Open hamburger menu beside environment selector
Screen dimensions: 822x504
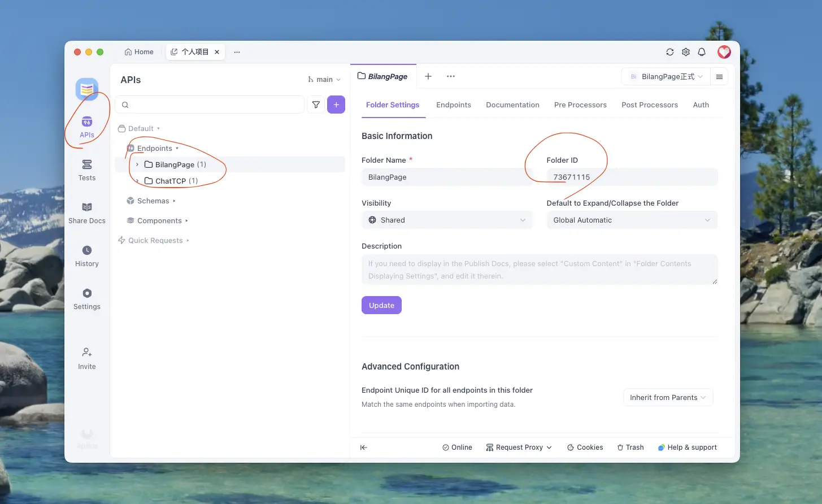(x=719, y=77)
